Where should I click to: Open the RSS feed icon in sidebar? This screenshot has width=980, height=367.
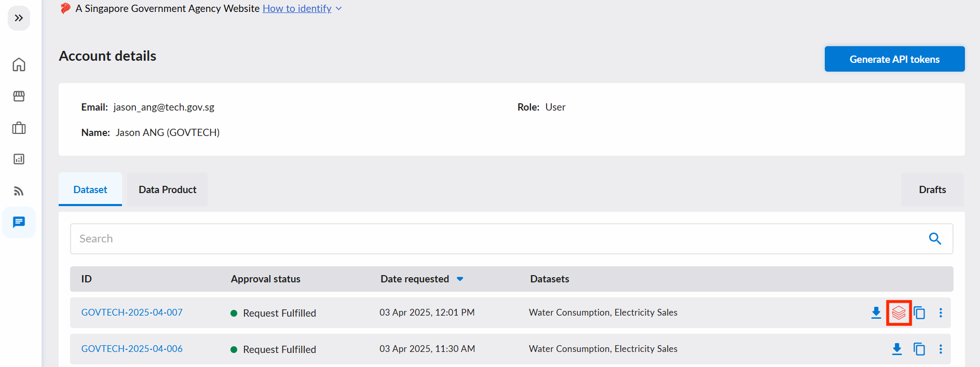click(19, 191)
